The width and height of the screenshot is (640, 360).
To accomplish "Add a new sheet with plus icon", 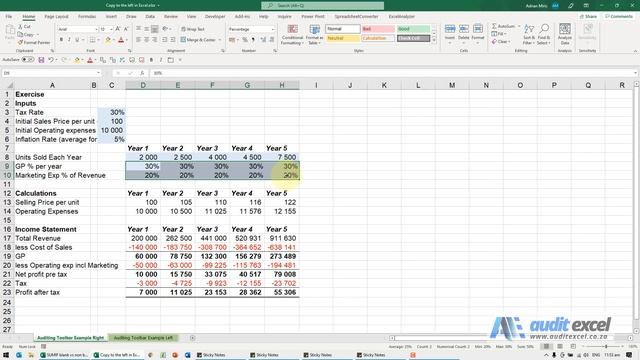I will (192, 338).
